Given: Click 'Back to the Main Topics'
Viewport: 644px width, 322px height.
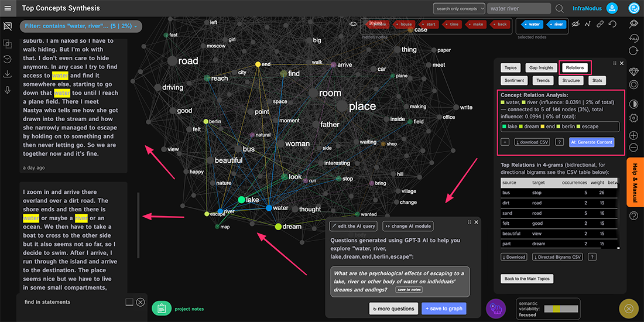Looking at the screenshot, I should [527, 279].
